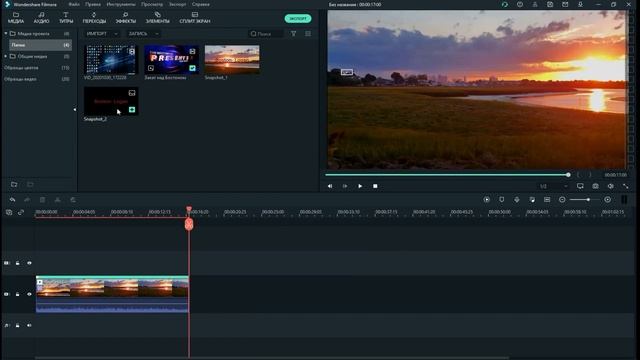Viewport: 640px width, 360px height.
Task: Click the split button on red playhead
Action: [189, 224]
